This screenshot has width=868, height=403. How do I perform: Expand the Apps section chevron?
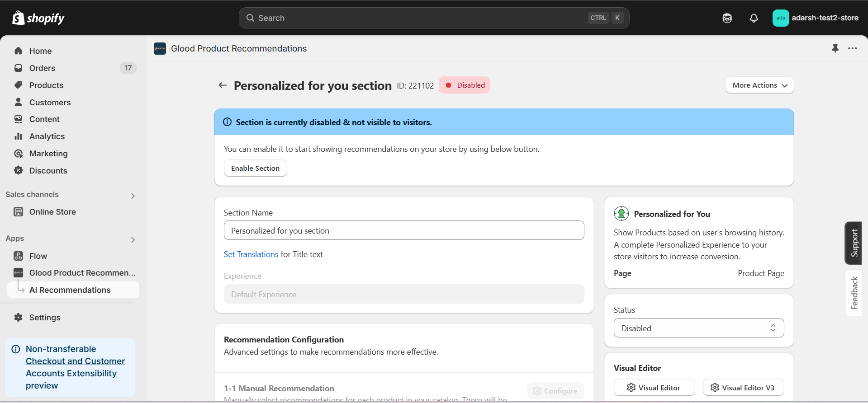pyautogui.click(x=133, y=239)
